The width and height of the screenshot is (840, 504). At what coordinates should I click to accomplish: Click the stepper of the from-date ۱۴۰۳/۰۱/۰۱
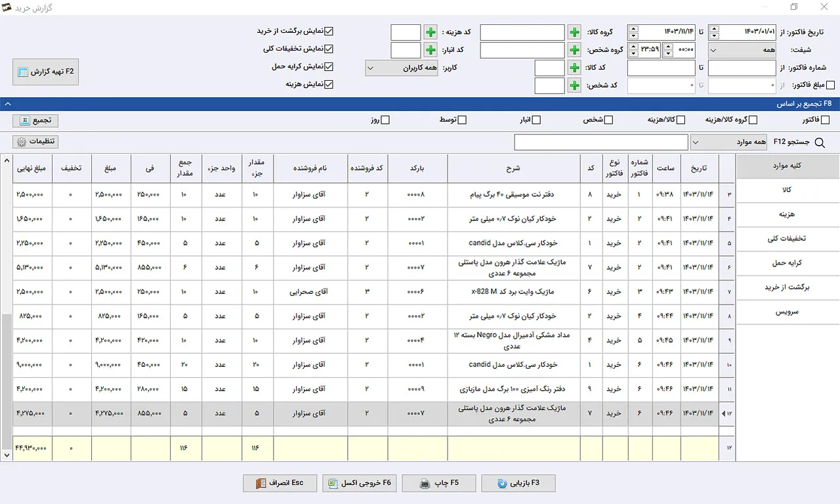[715, 32]
